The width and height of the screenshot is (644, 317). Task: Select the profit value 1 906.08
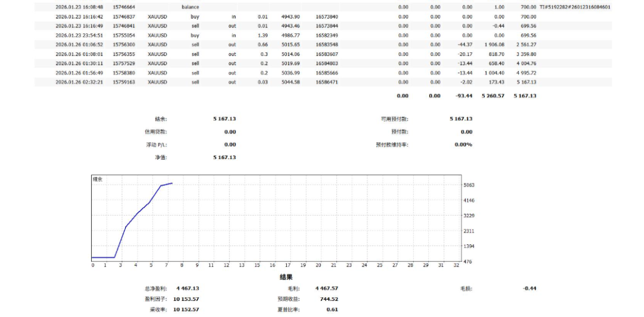tap(492, 45)
